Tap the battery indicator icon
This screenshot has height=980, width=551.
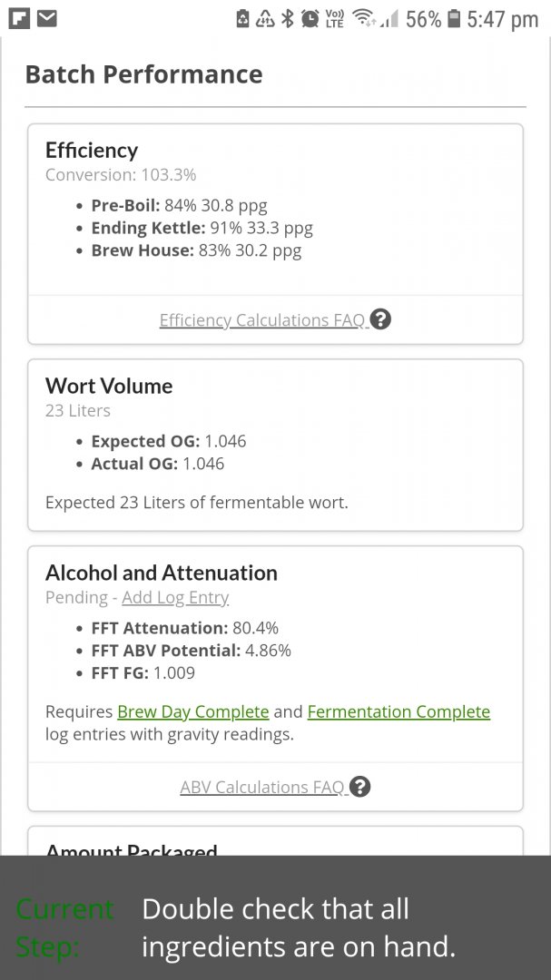click(x=455, y=19)
